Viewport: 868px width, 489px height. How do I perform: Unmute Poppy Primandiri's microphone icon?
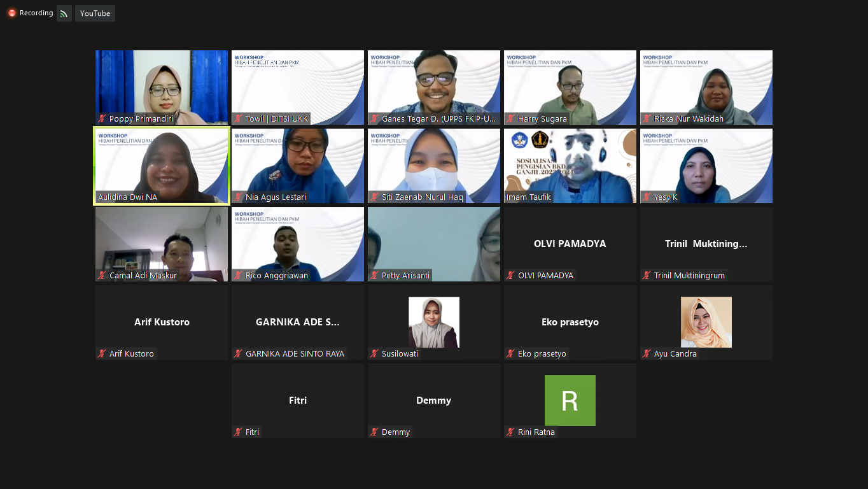[100, 118]
